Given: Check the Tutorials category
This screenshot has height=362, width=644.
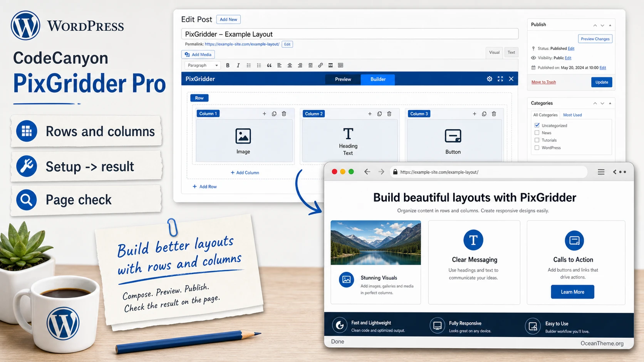Looking at the screenshot, I should coord(537,140).
